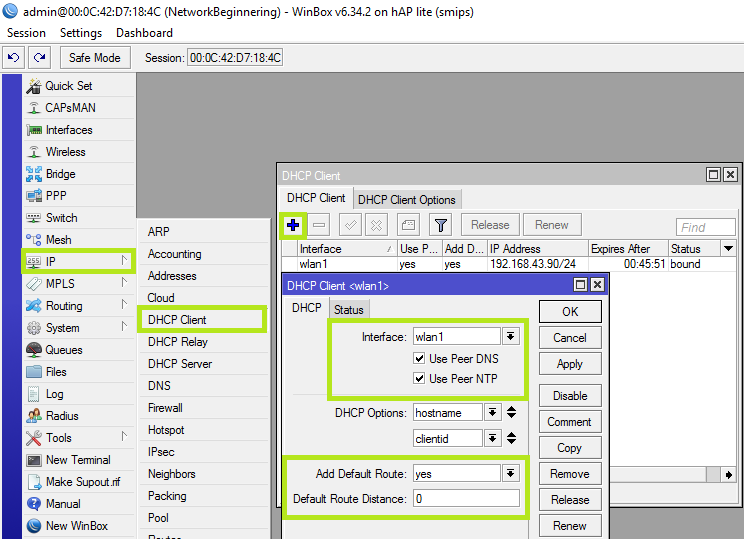Select DHCP Server in the IP submenu
Viewport: 744px width, 539px height.
(x=204, y=364)
